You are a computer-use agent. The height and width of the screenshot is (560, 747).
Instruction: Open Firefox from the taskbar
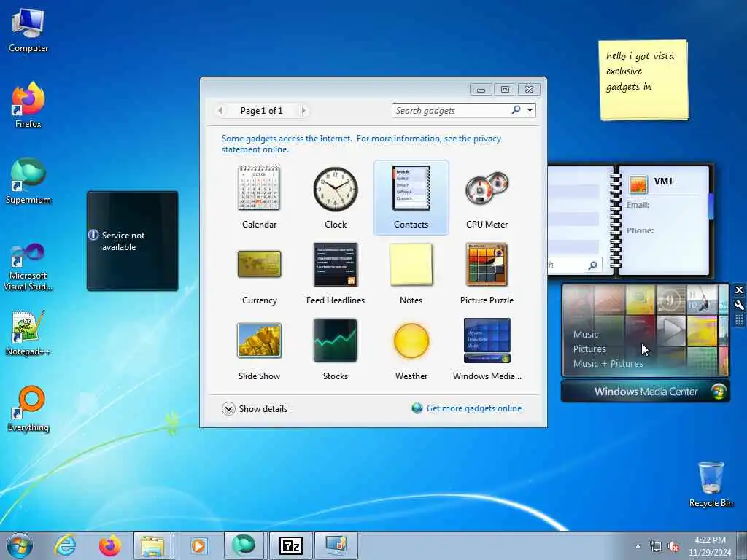coord(109,545)
